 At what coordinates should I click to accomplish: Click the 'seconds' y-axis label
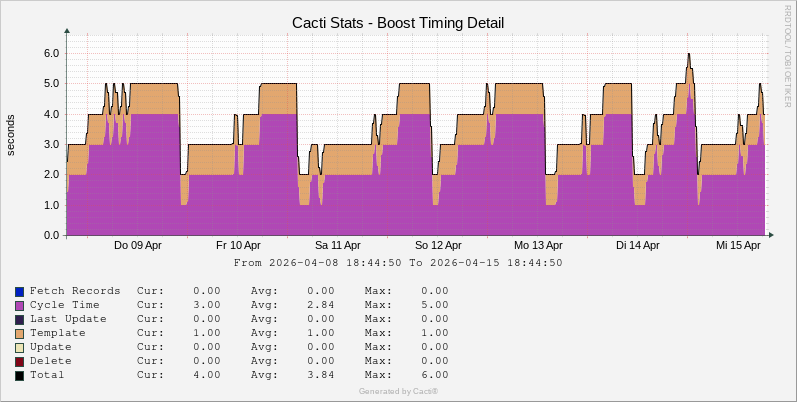(11, 135)
